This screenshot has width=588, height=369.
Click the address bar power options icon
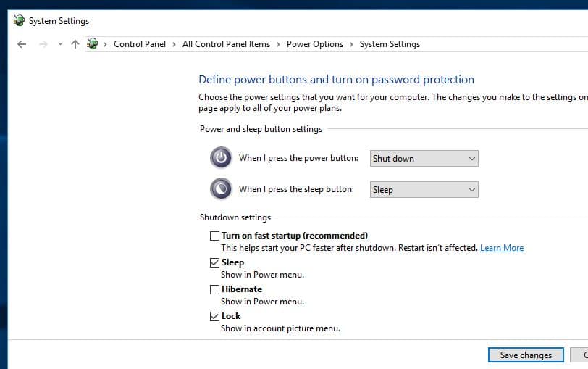coord(93,44)
